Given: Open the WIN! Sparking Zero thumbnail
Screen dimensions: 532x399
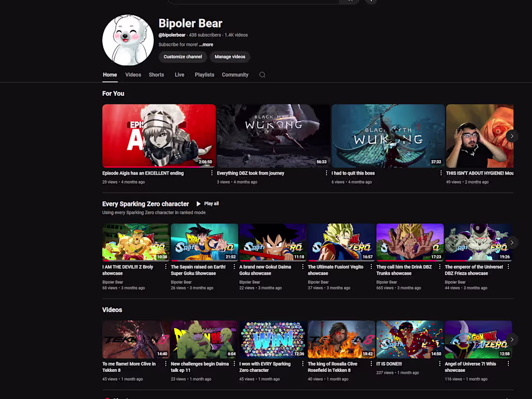Looking at the screenshot, I should [x=273, y=340].
